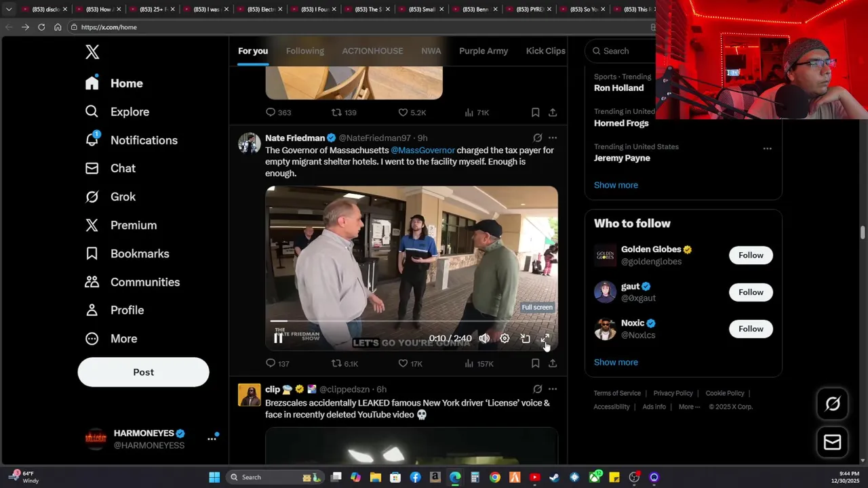Open the Purple Army tab

click(x=484, y=51)
